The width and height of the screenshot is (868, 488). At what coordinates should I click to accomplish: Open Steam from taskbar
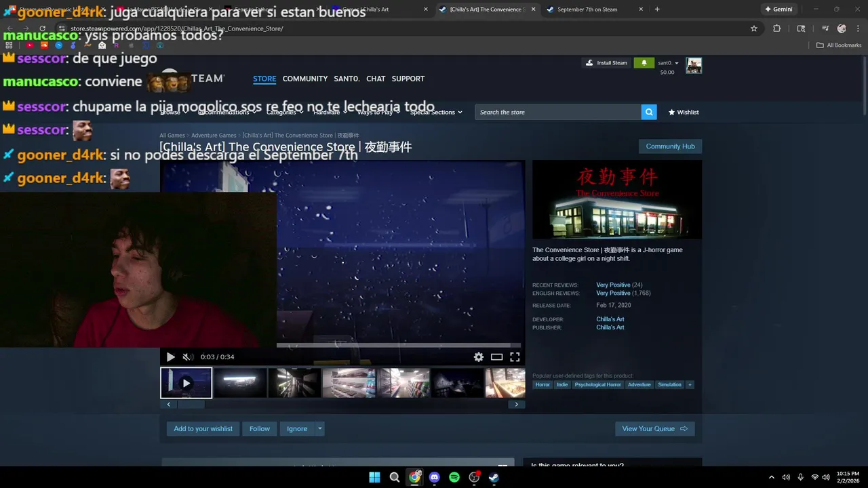click(494, 477)
